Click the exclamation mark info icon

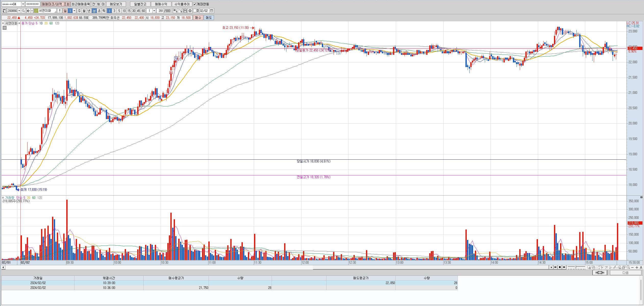pos(60,11)
